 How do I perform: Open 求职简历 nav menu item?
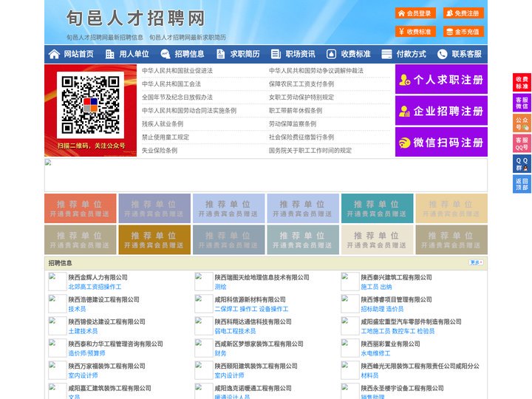pyautogui.click(x=245, y=54)
